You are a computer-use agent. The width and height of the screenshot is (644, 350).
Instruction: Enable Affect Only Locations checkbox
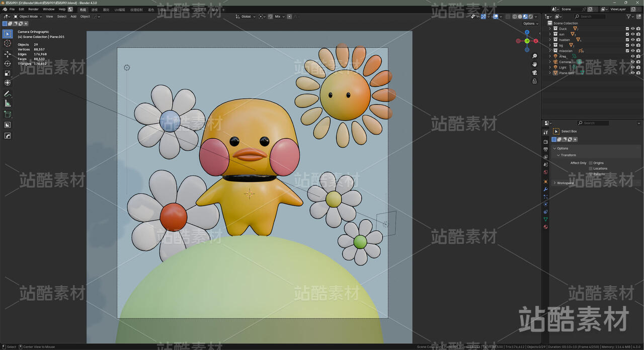pos(591,168)
